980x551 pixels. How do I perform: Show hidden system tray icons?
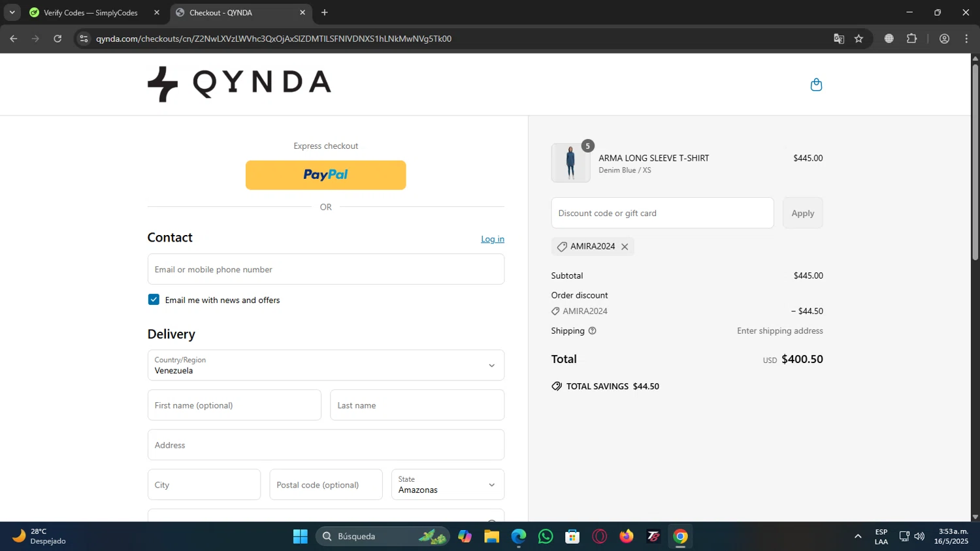coord(858,537)
